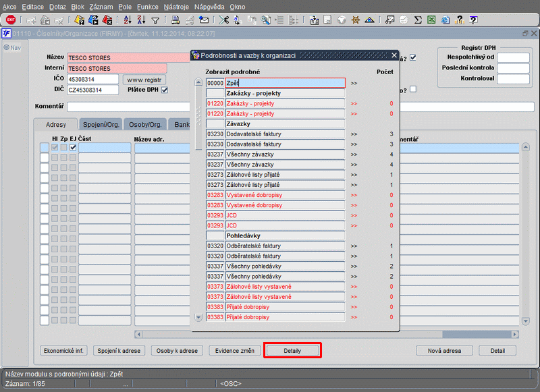Click the Nová adresa button
Viewport: 540px width, 392px height.
point(444,351)
